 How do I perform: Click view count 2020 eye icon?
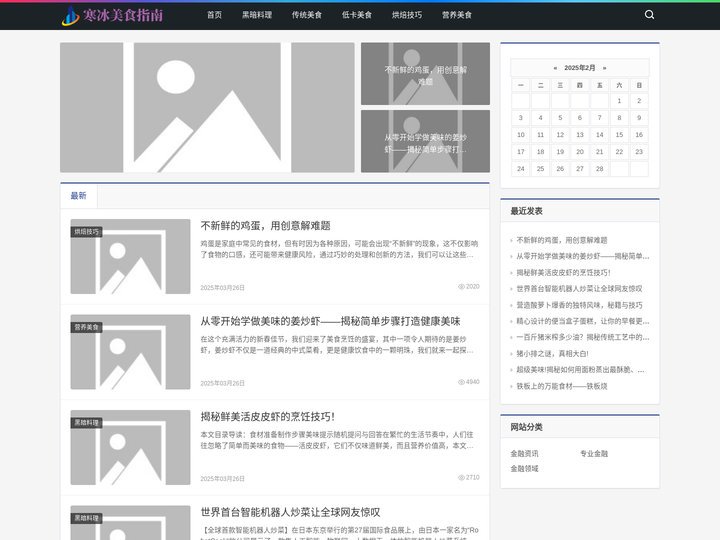coord(461,287)
